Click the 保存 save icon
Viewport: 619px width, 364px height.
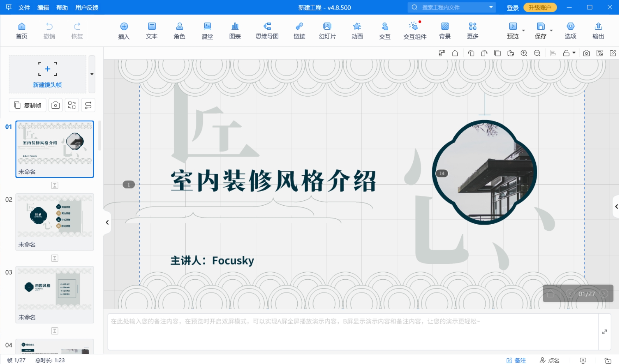pos(541,31)
